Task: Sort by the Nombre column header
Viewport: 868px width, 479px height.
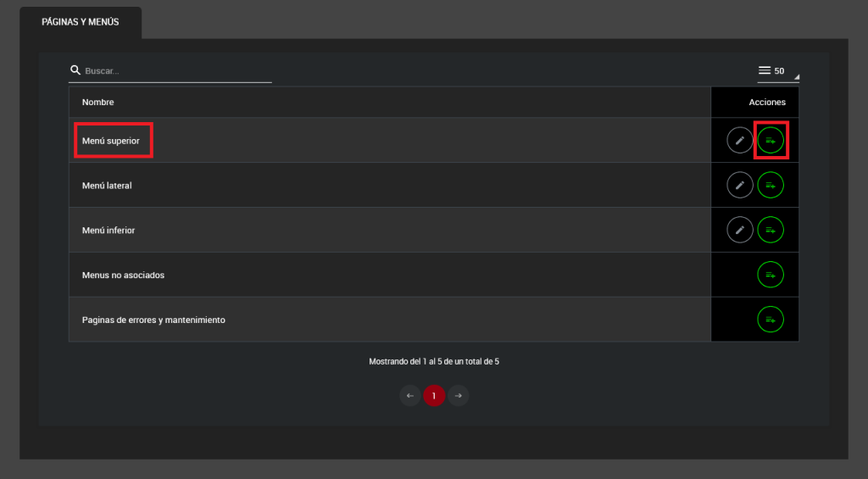Action: pyautogui.click(x=98, y=103)
